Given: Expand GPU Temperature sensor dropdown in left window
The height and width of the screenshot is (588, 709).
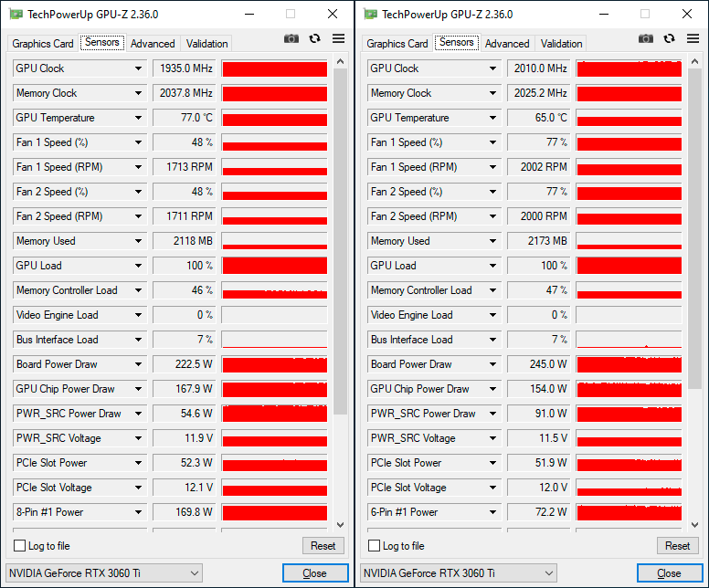Looking at the screenshot, I should 139,118.
